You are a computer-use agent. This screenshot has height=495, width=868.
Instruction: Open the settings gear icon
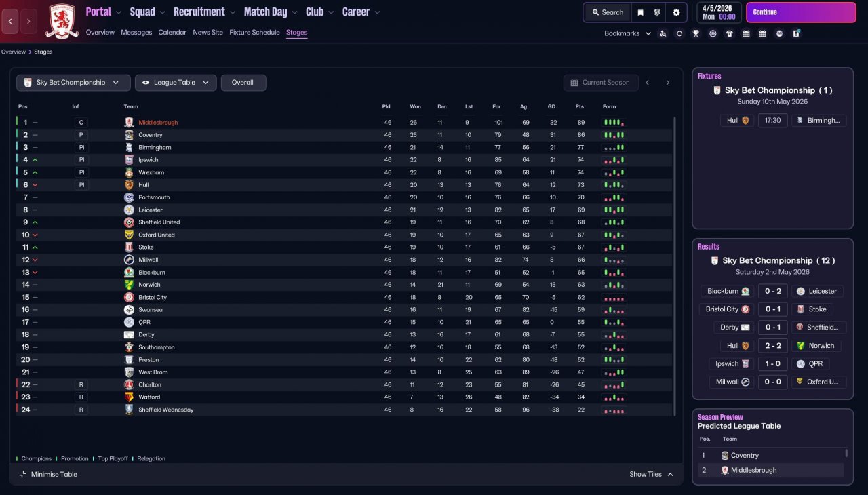tap(676, 12)
